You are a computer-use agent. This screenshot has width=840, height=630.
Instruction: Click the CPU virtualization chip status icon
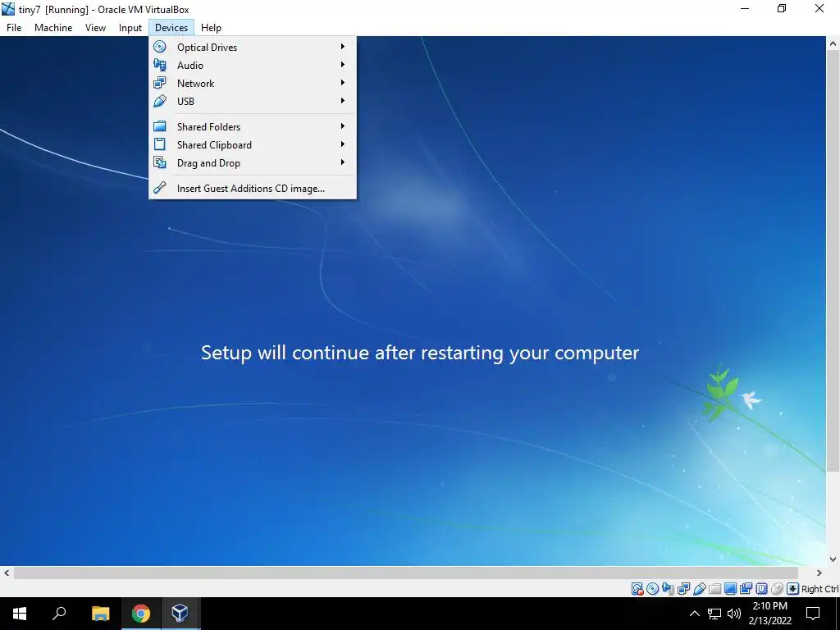[x=761, y=589]
